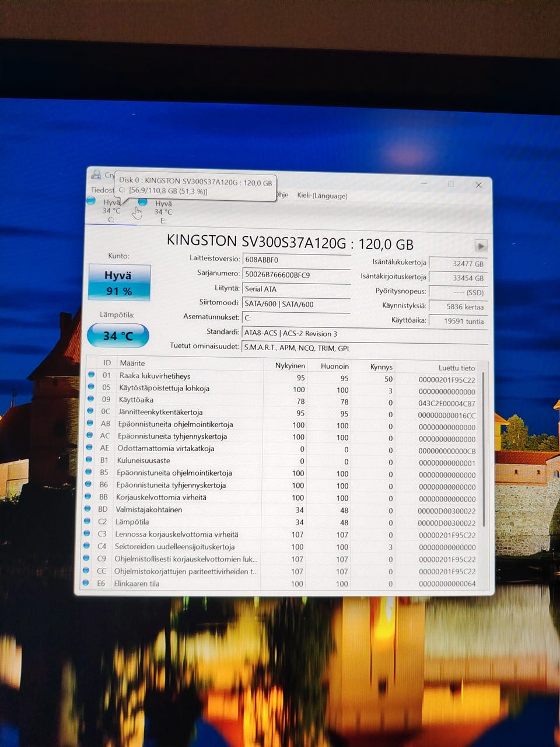Click status dot for row ID AC

89,435
